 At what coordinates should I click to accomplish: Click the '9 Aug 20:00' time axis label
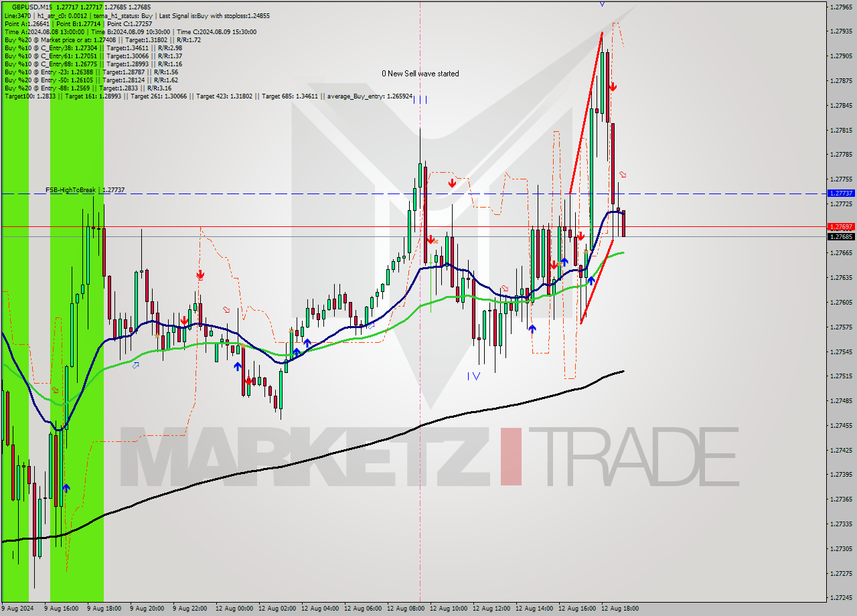[147, 609]
